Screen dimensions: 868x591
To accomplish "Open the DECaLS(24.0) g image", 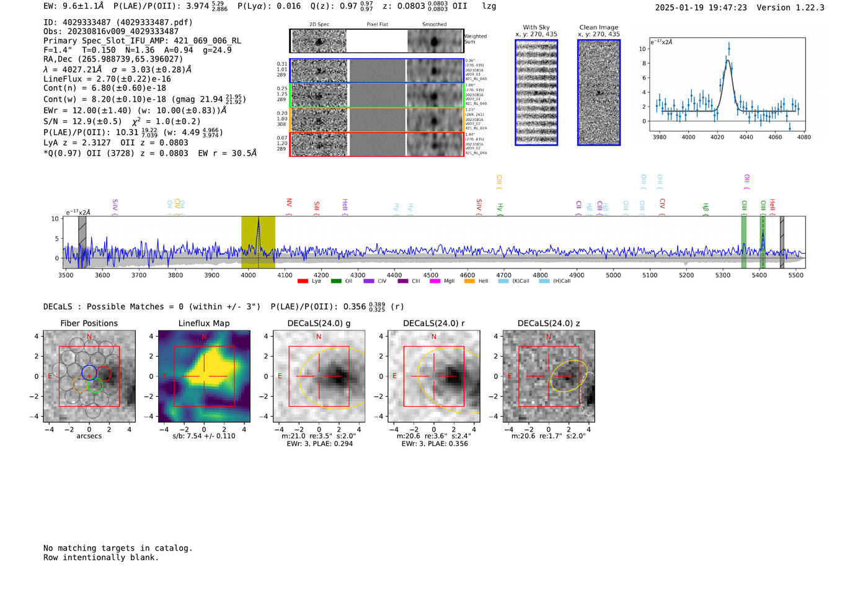I will (319, 376).
